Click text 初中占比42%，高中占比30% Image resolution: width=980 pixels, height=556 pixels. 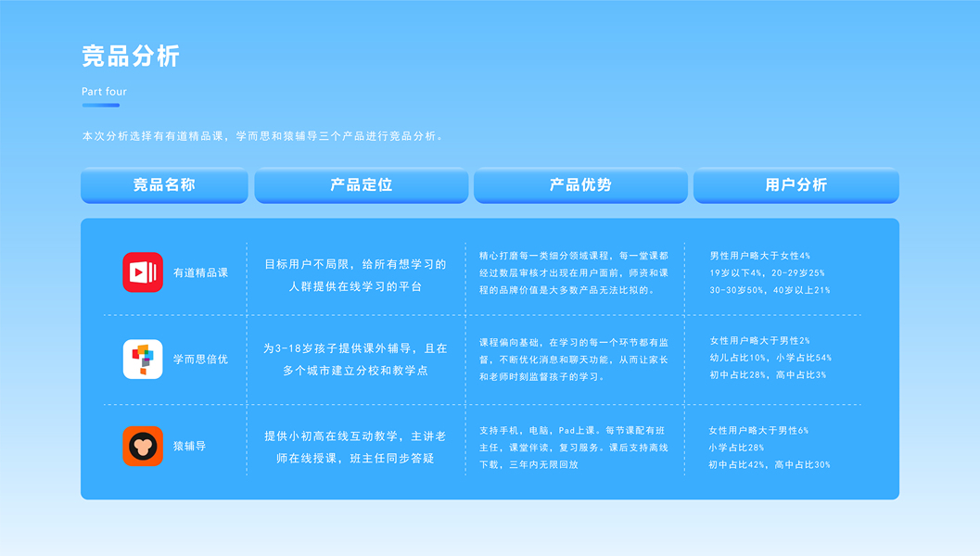click(770, 465)
